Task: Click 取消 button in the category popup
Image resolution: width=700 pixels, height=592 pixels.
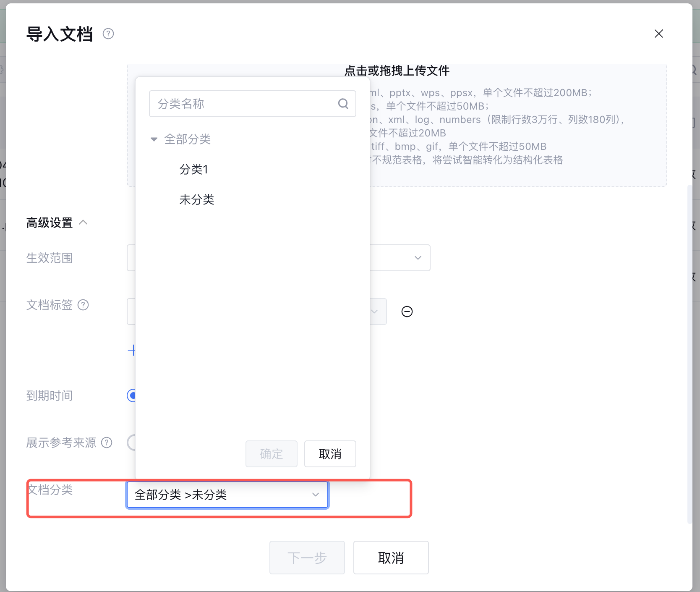Action: point(330,454)
